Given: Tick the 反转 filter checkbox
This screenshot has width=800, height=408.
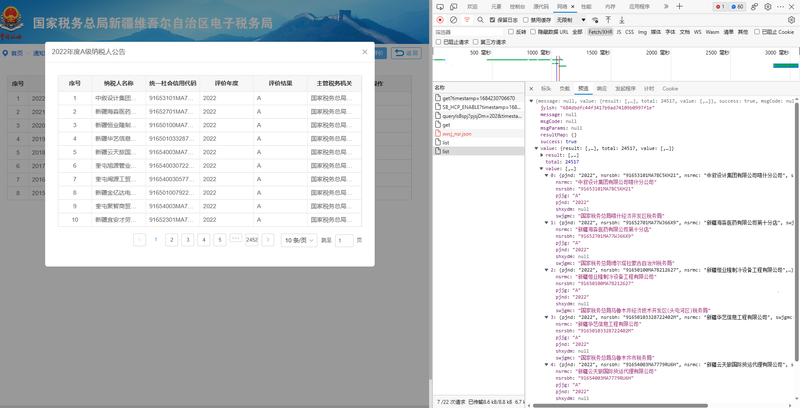Looking at the screenshot, I should (511, 32).
